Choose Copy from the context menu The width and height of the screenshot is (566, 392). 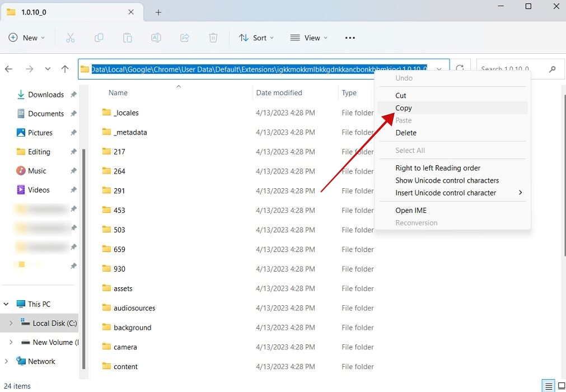coord(403,108)
